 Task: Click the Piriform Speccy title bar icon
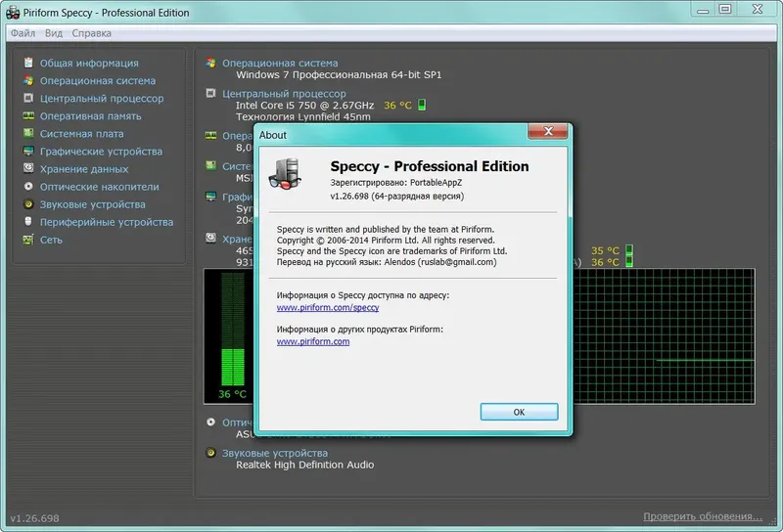(13, 13)
